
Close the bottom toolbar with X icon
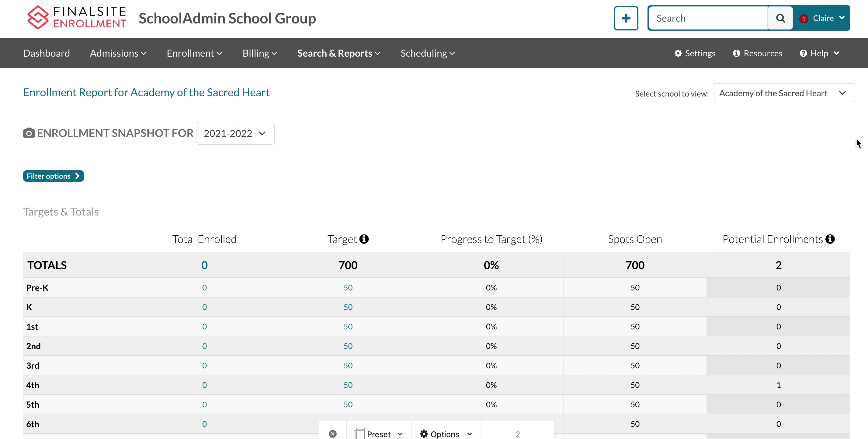pos(333,434)
